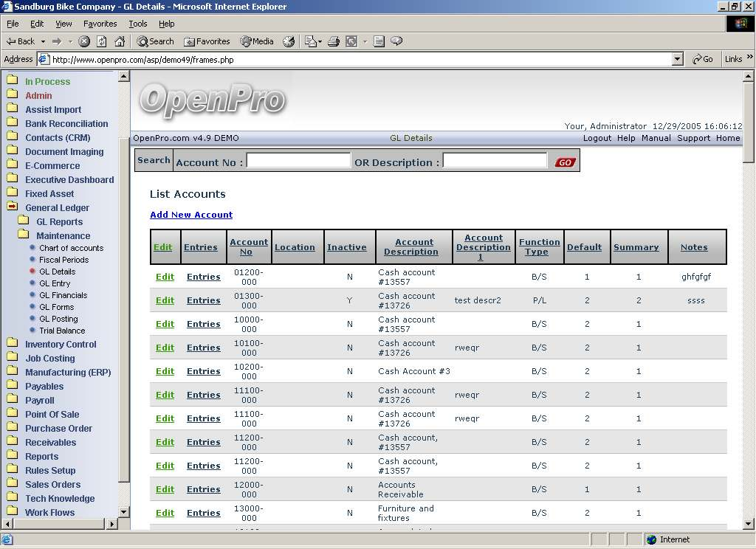Go to the browser Home page icon
This screenshot has height=549, width=756.
coord(120,41)
